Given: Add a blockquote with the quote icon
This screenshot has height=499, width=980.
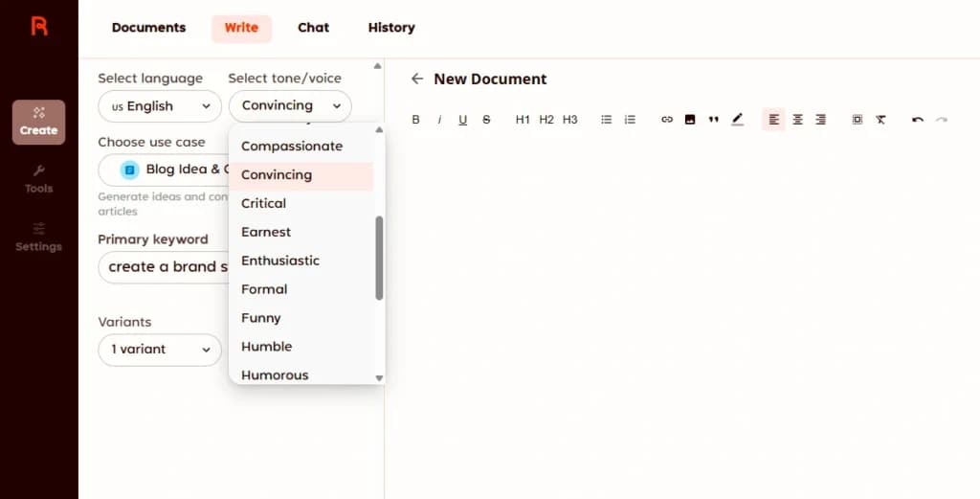Looking at the screenshot, I should coord(713,120).
